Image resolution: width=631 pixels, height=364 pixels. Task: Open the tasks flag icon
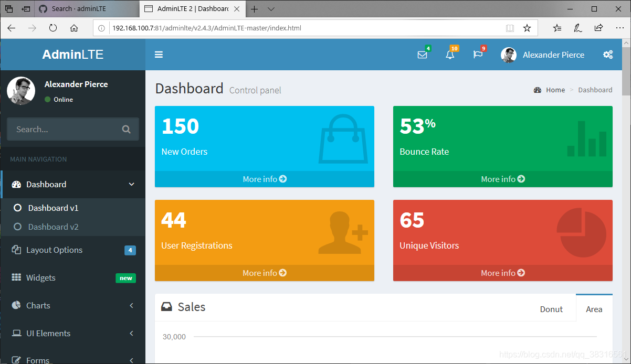point(478,55)
